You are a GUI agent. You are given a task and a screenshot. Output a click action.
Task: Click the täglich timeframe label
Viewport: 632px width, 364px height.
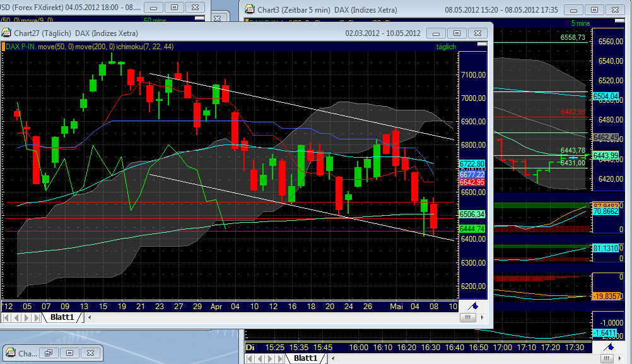[x=446, y=47]
